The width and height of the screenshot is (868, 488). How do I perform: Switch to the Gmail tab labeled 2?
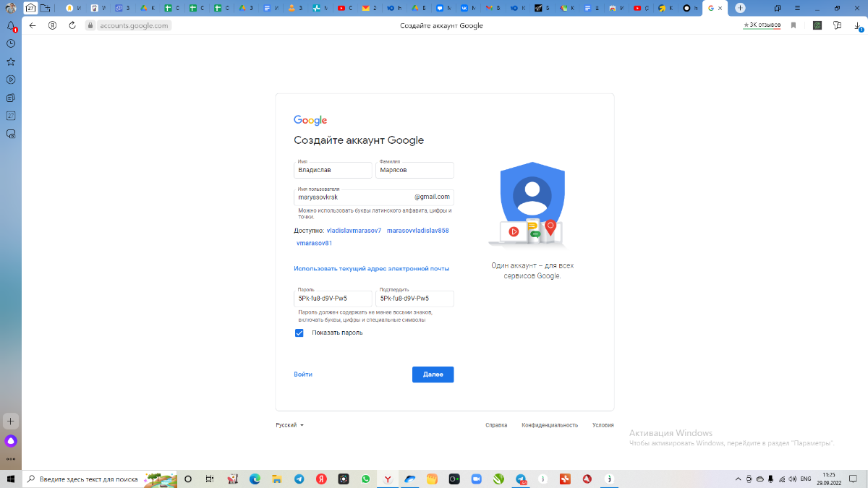369,8
